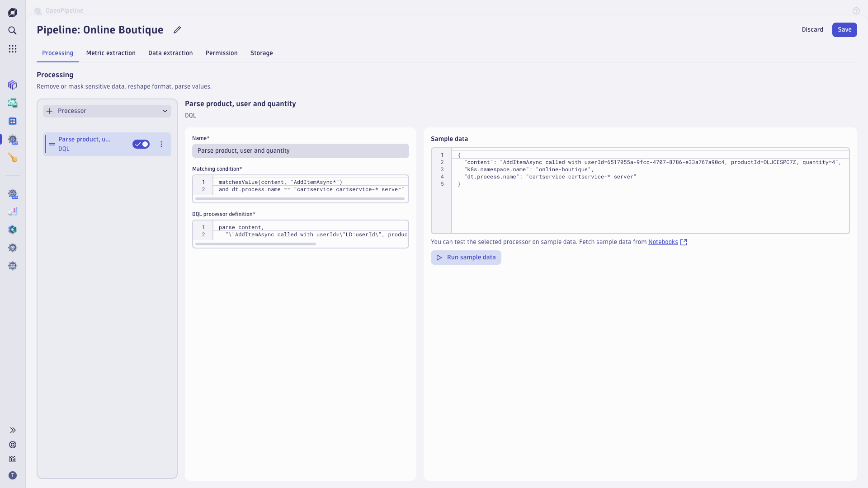Click the search icon in sidebar
Screen dimensions: 868x488
(13, 30)
